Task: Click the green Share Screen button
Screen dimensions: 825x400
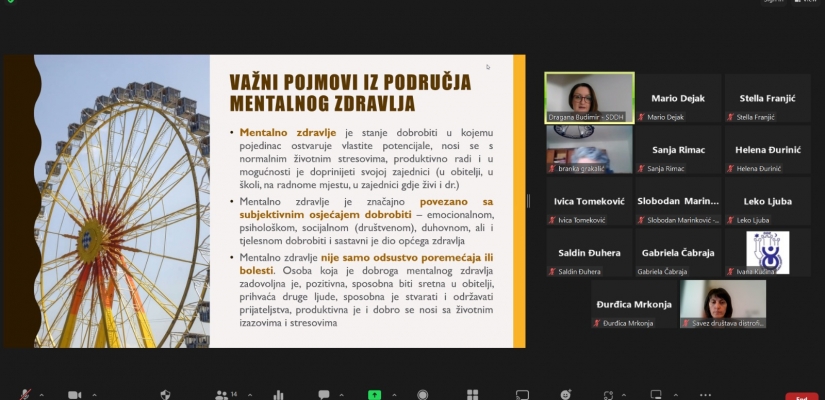Action: pos(374,395)
